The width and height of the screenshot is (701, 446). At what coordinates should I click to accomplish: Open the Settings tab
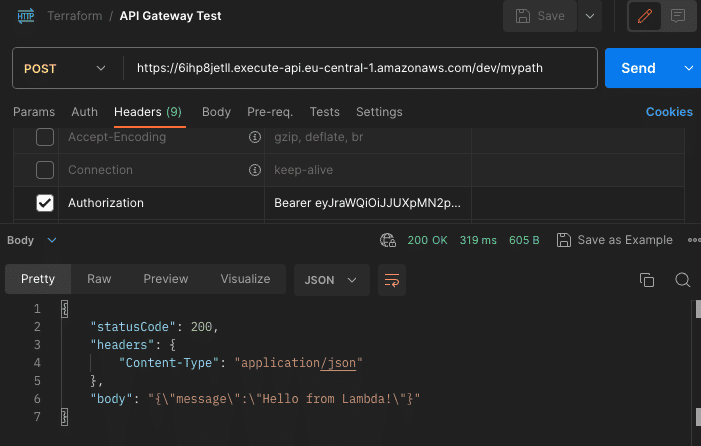pos(379,112)
